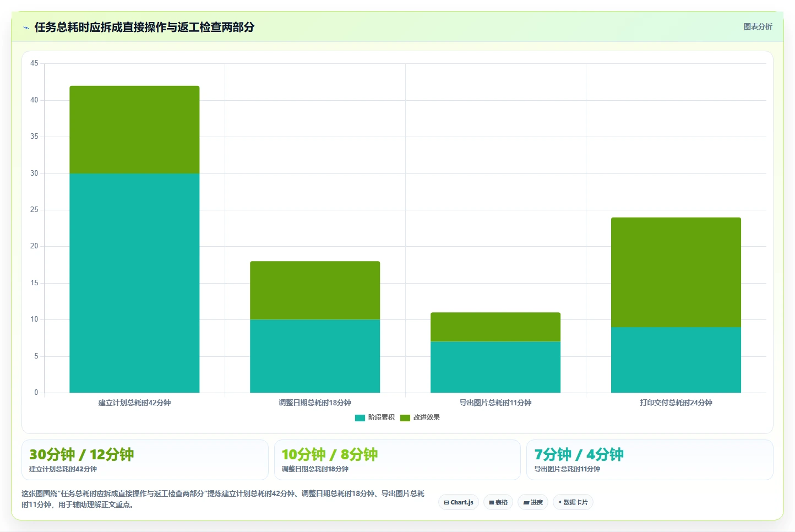Click the Chart.js tag chip
Viewport: 795px width, 532px height.
click(459, 502)
